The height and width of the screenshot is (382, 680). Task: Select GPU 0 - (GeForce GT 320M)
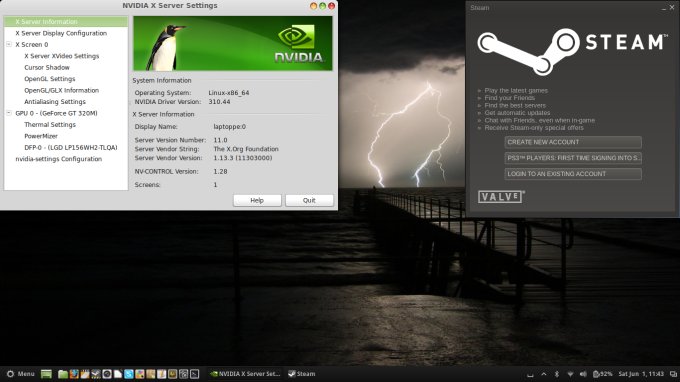pos(56,113)
